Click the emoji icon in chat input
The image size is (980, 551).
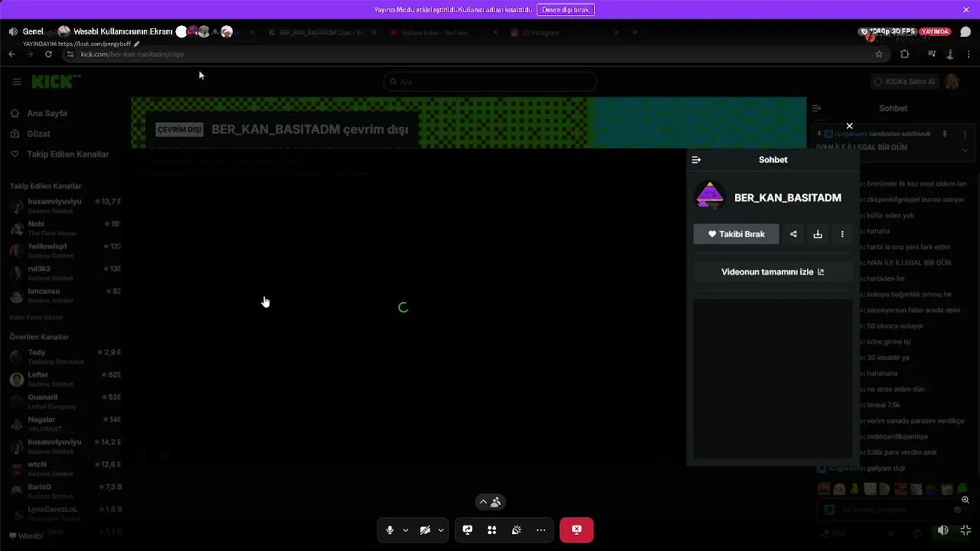[958, 510]
